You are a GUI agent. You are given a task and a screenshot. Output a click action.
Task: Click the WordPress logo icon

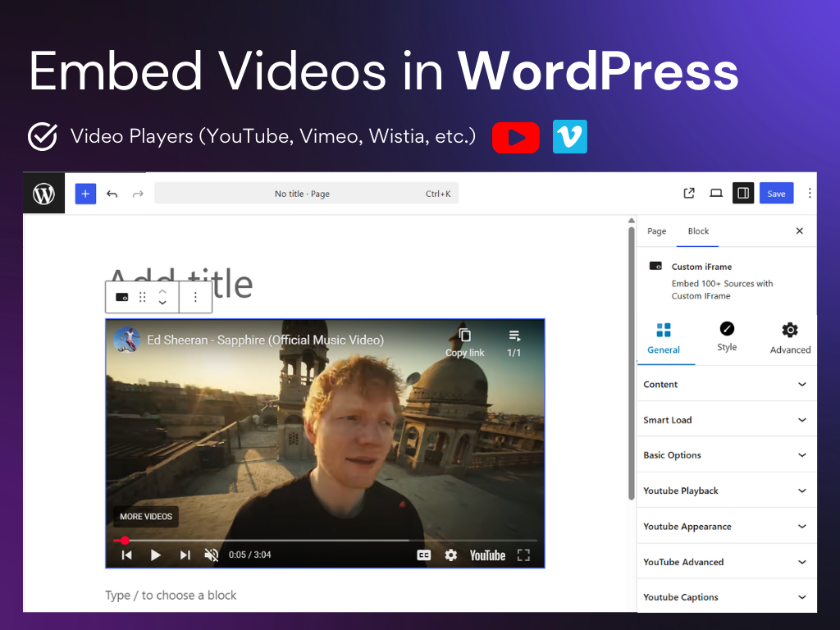tap(43, 194)
